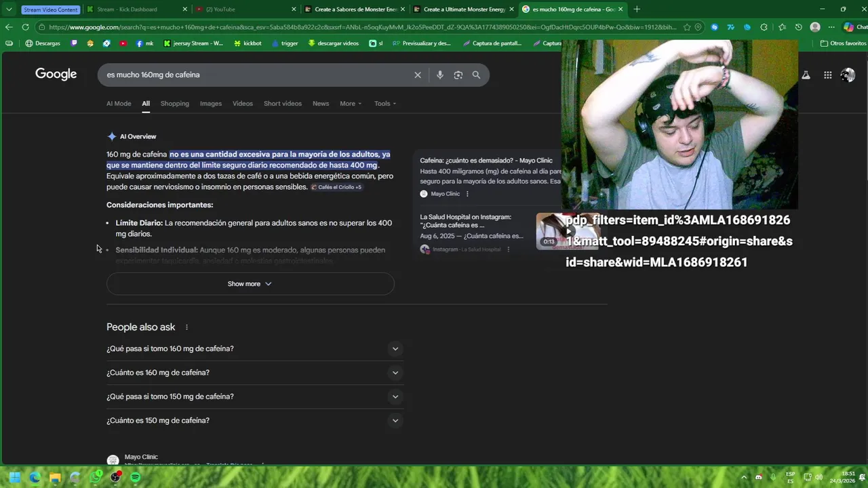The width and height of the screenshot is (868, 488).
Task: Click Show more in AI Overview
Action: point(250,284)
